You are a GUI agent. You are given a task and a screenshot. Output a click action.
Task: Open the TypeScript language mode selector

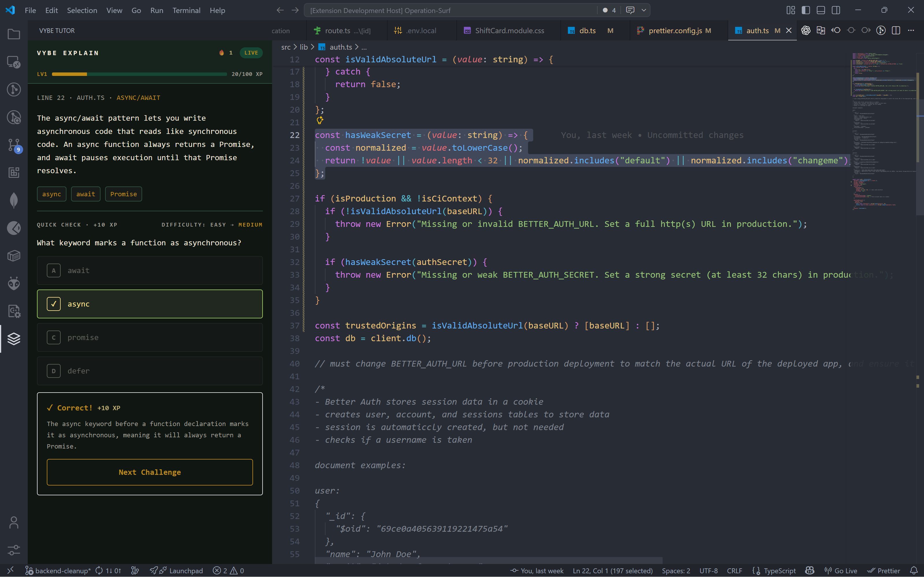[x=779, y=571]
